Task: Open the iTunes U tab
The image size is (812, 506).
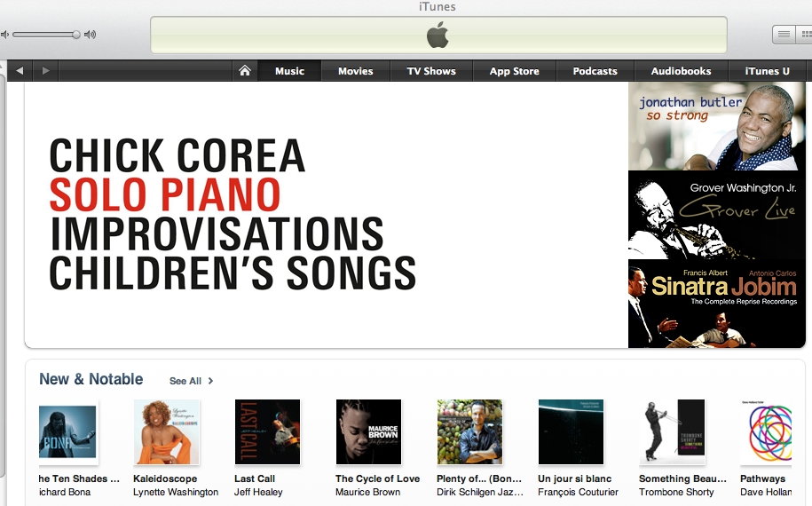Action: (x=767, y=70)
